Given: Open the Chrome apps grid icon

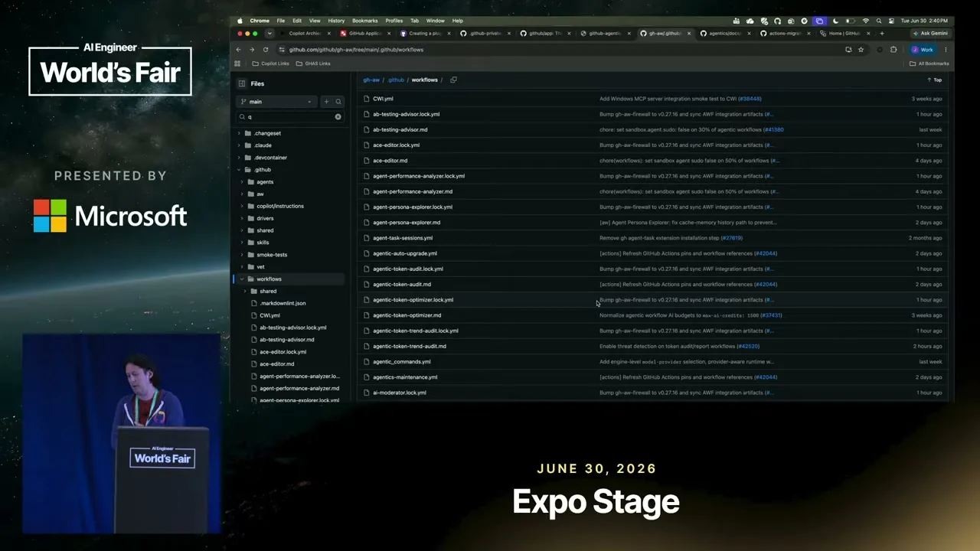Looking at the screenshot, I should point(237,64).
